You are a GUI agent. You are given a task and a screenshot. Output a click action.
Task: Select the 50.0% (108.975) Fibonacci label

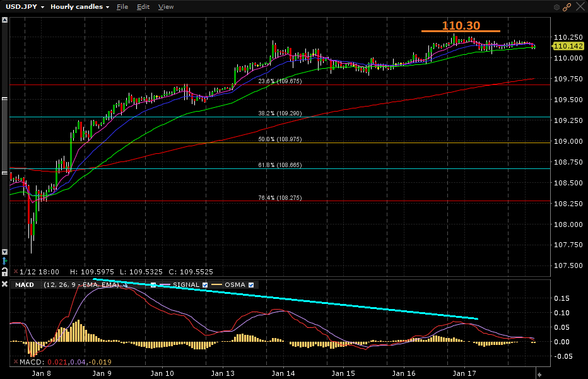click(279, 139)
